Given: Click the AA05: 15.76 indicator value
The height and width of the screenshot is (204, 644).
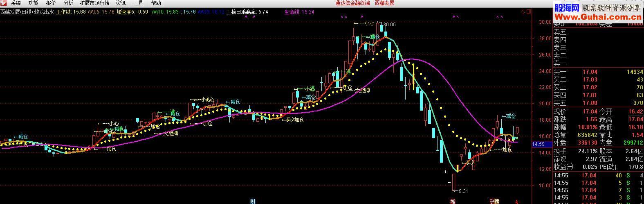Looking at the screenshot, I should click(101, 12).
